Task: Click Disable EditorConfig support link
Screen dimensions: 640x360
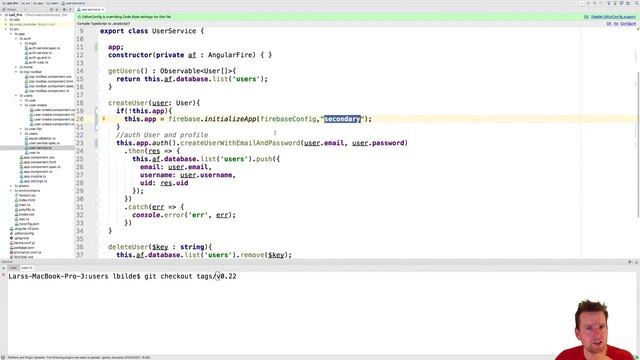Action: point(613,17)
